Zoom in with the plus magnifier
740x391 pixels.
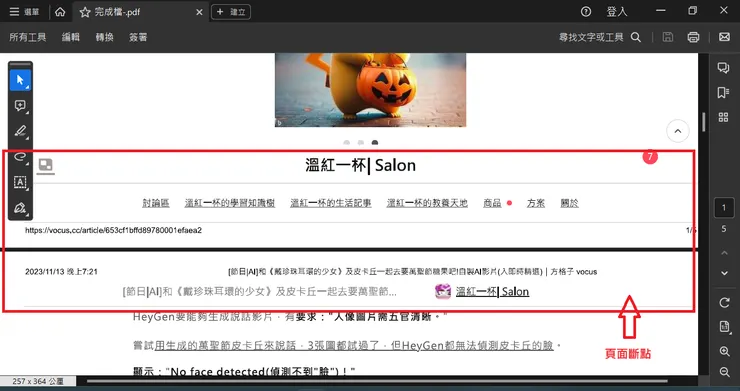point(724,351)
